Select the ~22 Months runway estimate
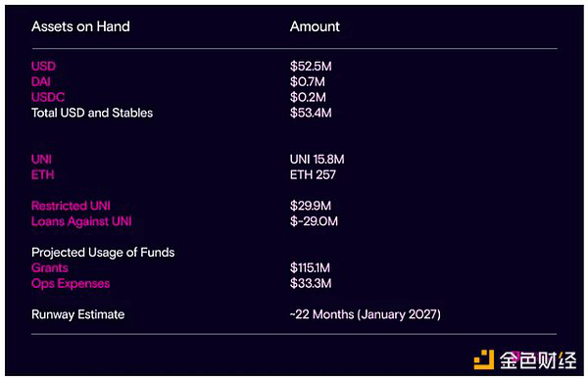The height and width of the screenshot is (381, 588). 366,314
